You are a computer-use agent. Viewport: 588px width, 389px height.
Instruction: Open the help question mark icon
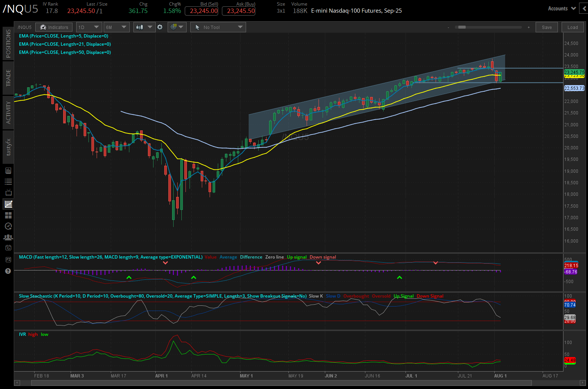pos(8,271)
